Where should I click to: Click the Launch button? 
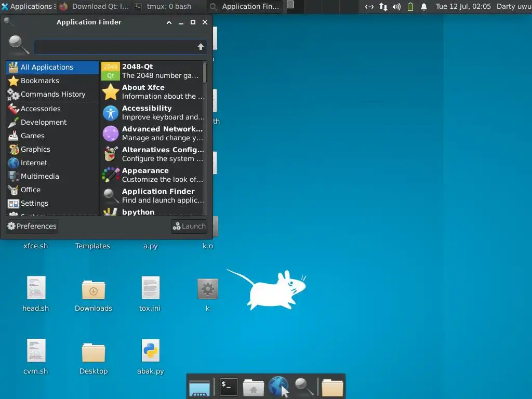tap(189, 227)
